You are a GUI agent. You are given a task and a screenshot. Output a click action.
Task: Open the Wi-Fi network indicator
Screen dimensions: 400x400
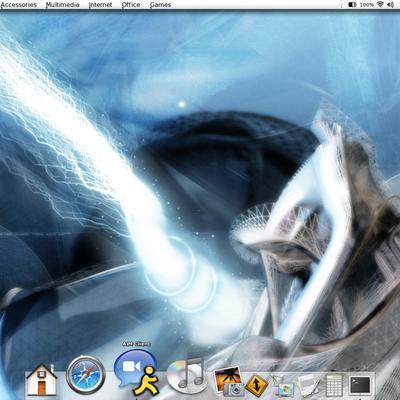click(x=380, y=4)
